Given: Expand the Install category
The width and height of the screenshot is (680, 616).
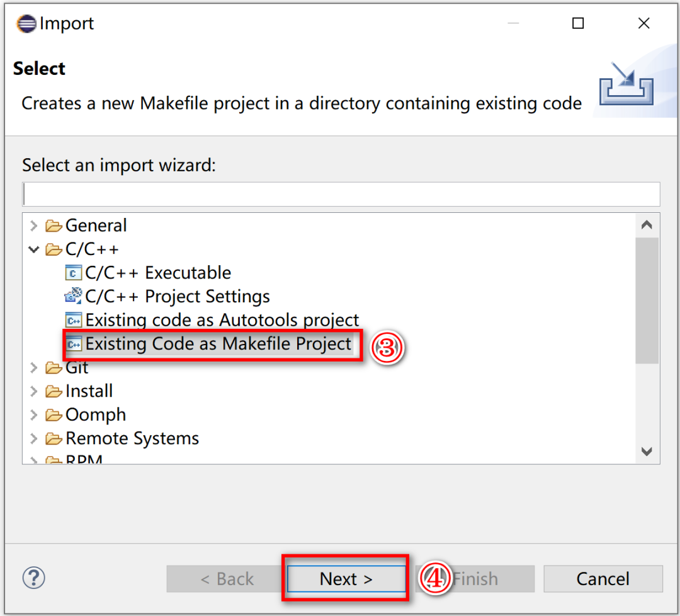Looking at the screenshot, I should [34, 391].
